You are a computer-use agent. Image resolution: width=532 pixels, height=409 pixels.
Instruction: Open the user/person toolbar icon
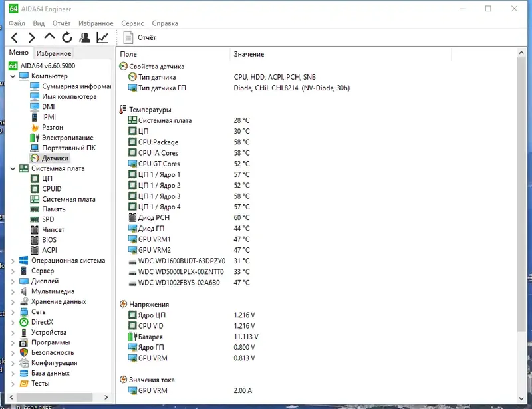tap(85, 37)
